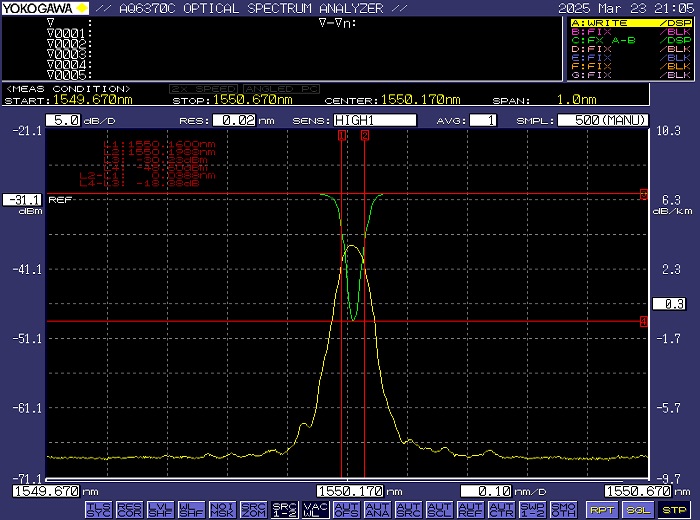Image resolution: width=700 pixels, height=520 pixels.
Task: Click the RES COR indicator
Action: click(129, 509)
